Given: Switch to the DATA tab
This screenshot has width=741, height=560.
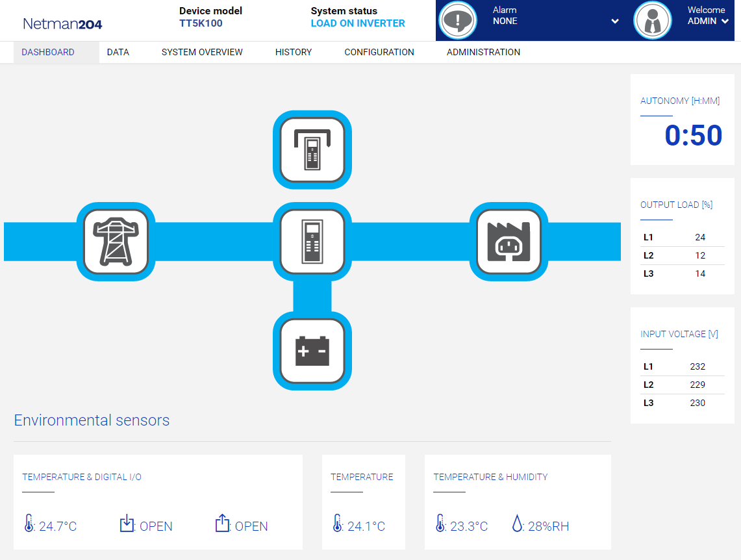Looking at the screenshot, I should click(x=118, y=52).
